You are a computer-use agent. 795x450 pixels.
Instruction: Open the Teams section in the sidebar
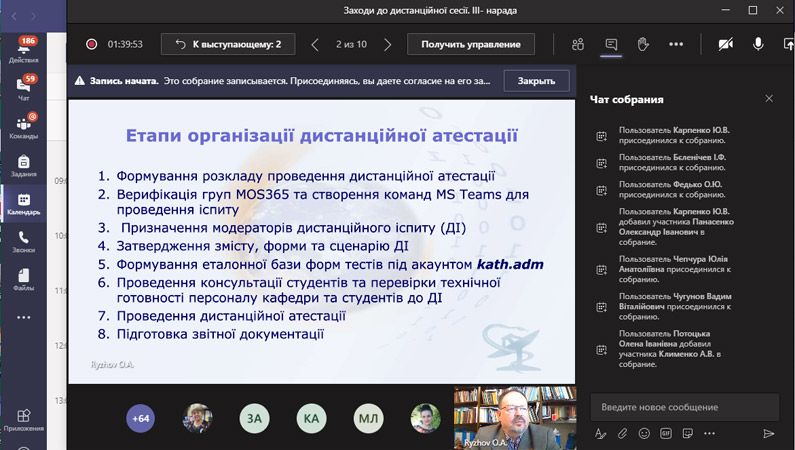tap(23, 127)
